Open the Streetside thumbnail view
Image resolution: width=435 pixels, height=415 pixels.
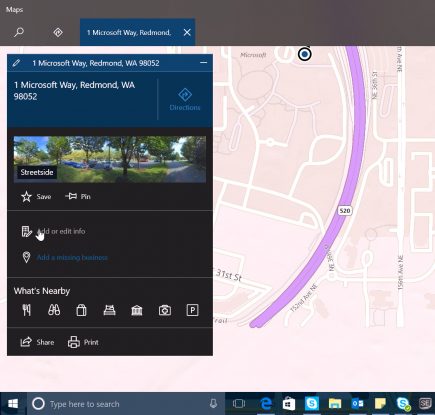point(110,159)
